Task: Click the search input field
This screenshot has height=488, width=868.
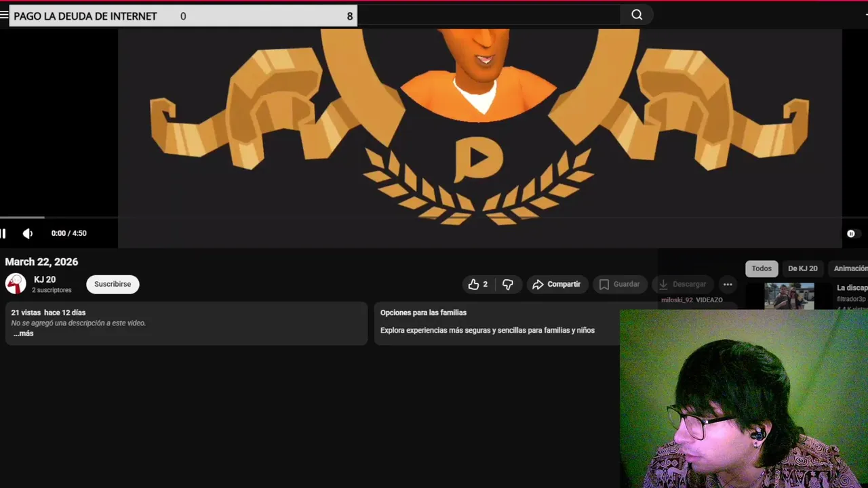Action: [488, 15]
